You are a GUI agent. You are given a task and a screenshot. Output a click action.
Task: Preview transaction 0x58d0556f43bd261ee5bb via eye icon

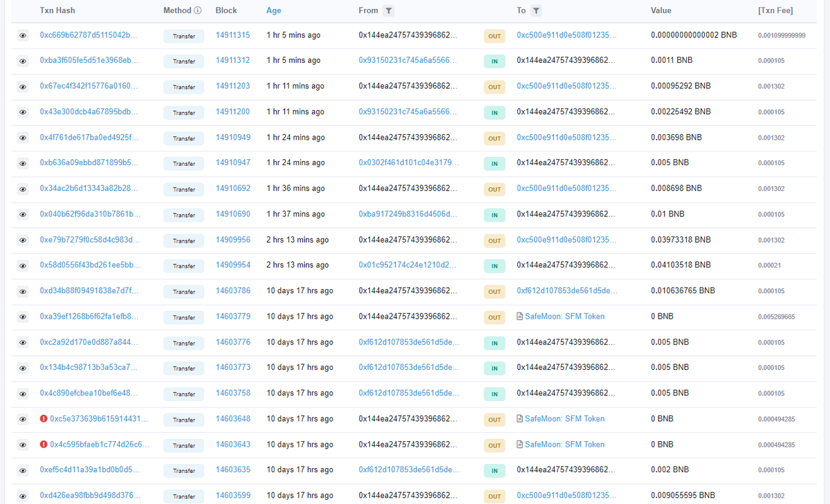(23, 265)
